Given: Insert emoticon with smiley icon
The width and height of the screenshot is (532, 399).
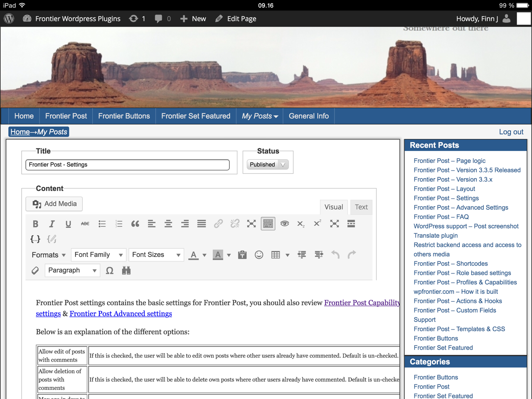Looking at the screenshot, I should pos(259,255).
